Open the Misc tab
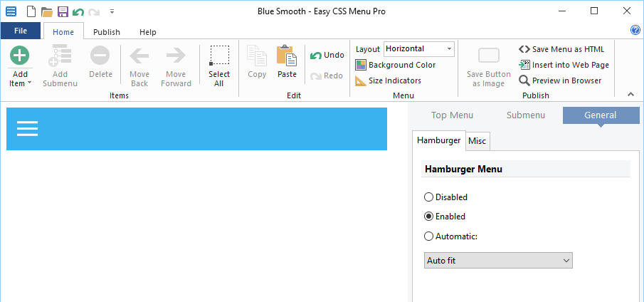 477,141
